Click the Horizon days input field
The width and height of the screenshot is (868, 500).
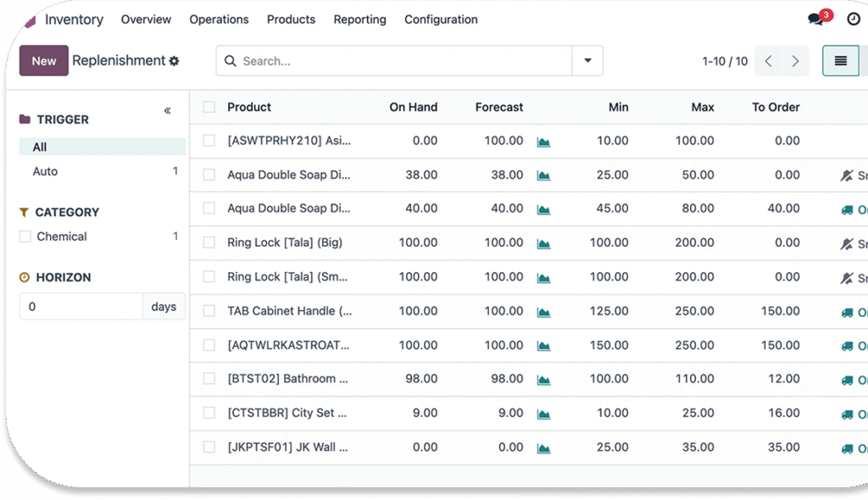[x=81, y=307]
